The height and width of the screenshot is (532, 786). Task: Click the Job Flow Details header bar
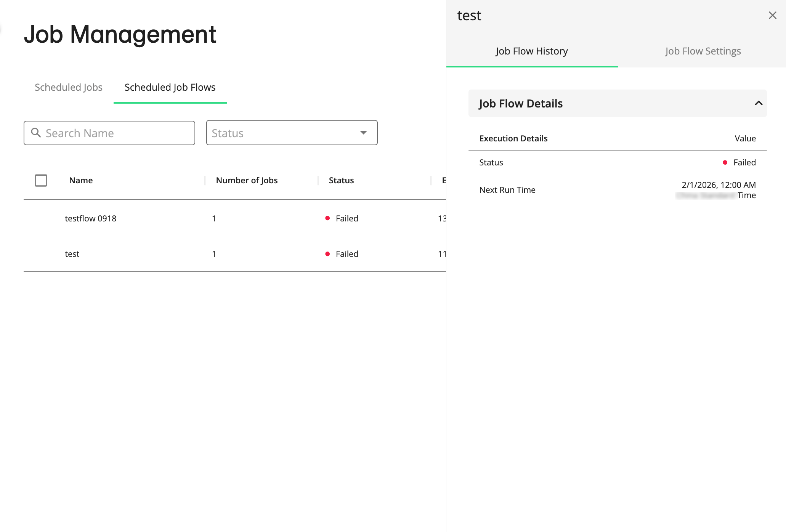tap(521, 103)
